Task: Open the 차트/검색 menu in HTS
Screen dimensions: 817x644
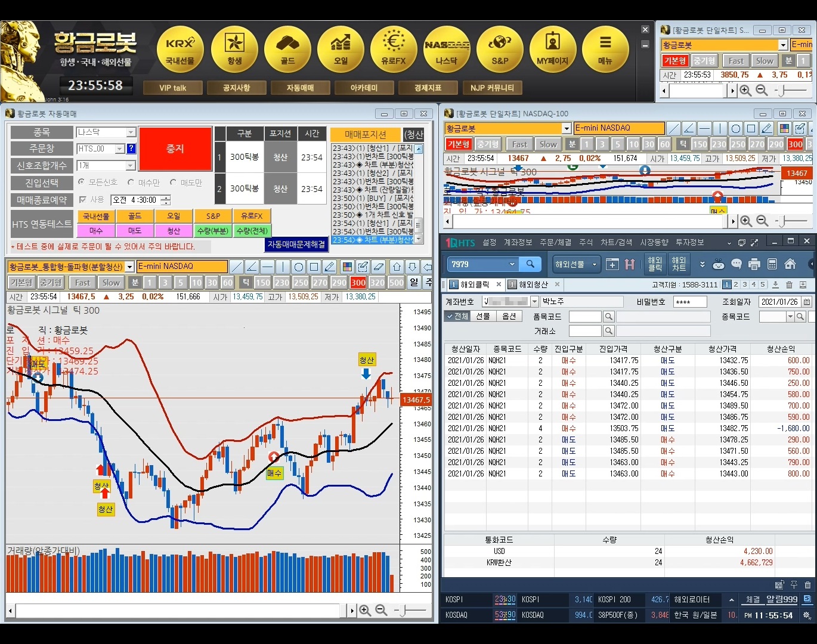Action: tap(616, 243)
